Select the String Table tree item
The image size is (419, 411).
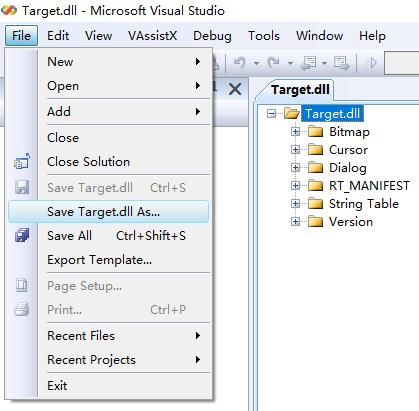tap(364, 204)
